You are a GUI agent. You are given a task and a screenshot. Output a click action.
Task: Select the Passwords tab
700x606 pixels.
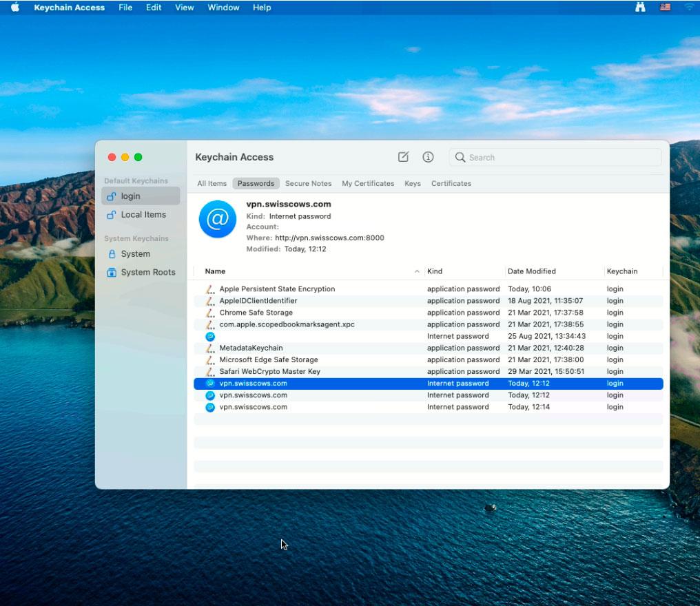click(256, 183)
